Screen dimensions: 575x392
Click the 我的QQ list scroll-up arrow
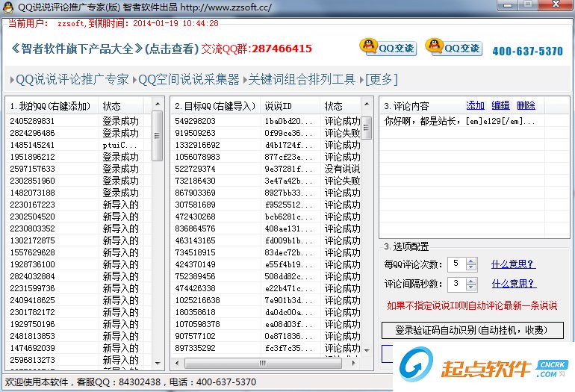point(158,104)
